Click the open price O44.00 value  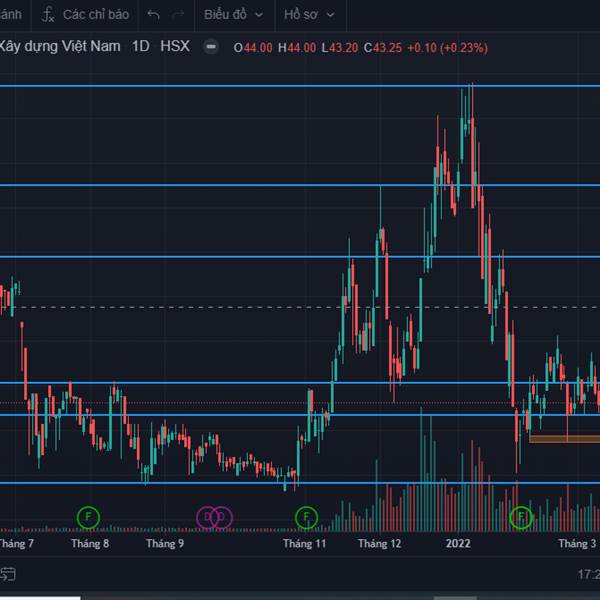tap(253, 48)
